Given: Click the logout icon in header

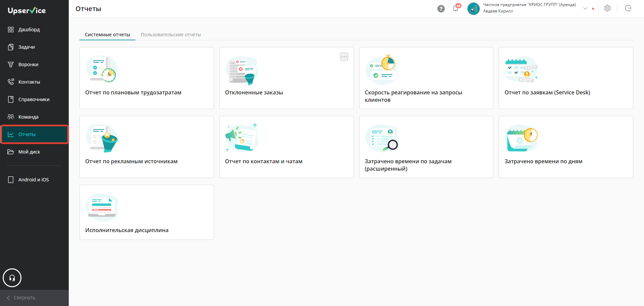Looking at the screenshot, I should pos(628,8).
